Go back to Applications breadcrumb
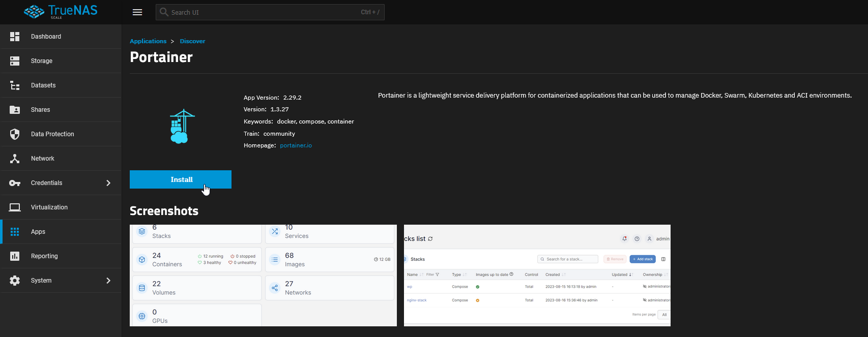The image size is (868, 337). point(148,41)
